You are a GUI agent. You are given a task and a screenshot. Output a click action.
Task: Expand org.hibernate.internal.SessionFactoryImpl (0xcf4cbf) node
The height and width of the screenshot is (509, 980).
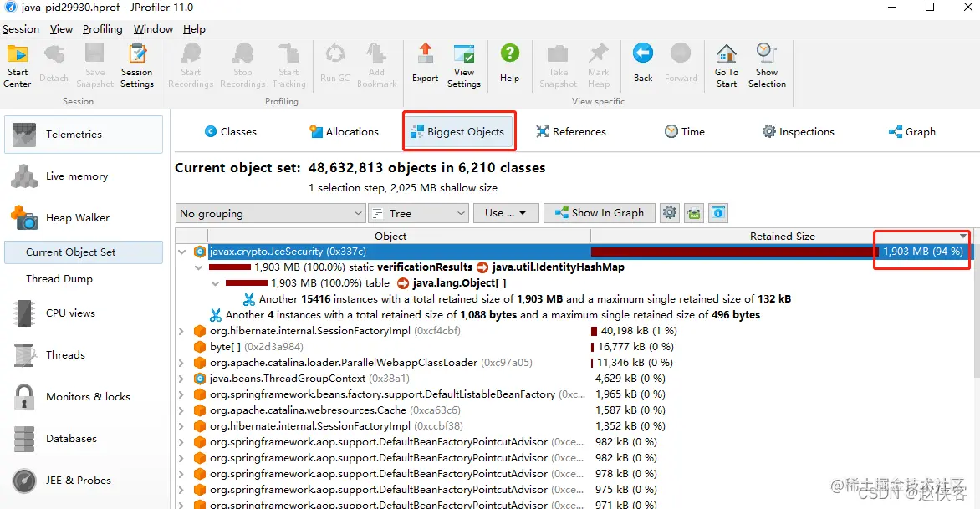click(181, 331)
